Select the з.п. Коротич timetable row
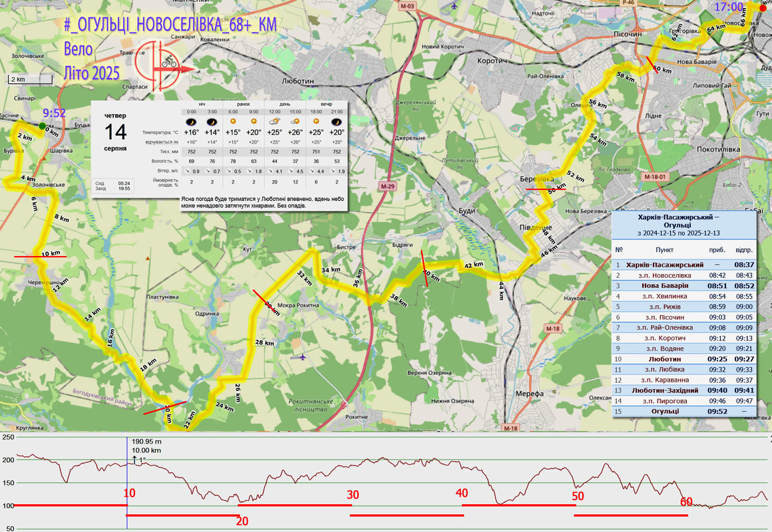 684,338
